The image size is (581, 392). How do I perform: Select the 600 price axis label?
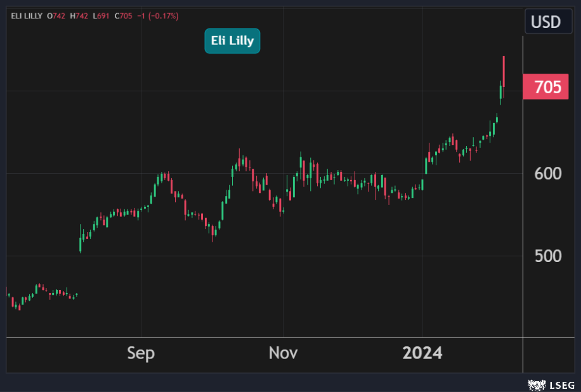[x=548, y=173]
